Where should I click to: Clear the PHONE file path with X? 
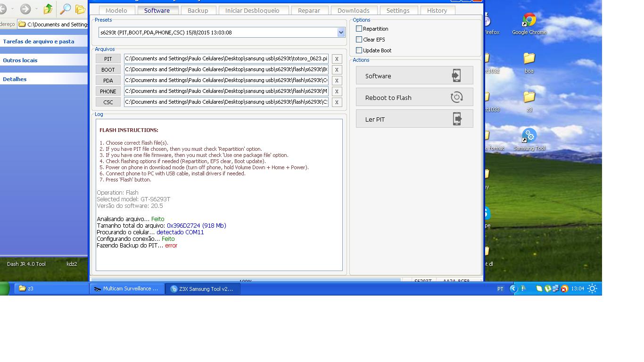(x=337, y=91)
